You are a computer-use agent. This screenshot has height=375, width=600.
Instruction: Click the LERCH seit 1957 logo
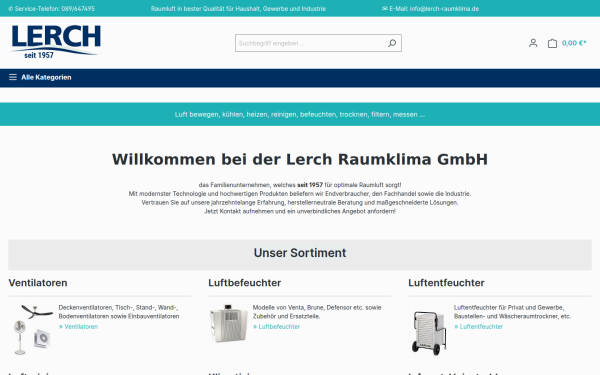click(56, 42)
